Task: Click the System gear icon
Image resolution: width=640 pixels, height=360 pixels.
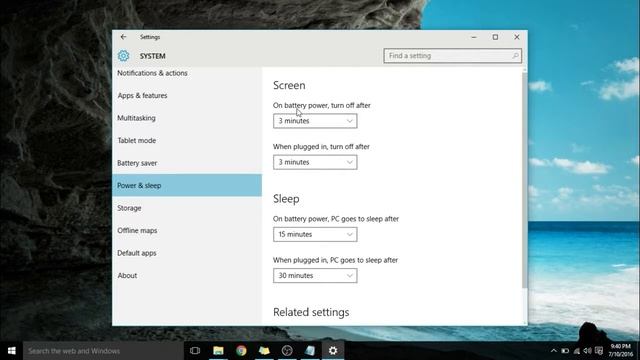Action: pyautogui.click(x=123, y=56)
